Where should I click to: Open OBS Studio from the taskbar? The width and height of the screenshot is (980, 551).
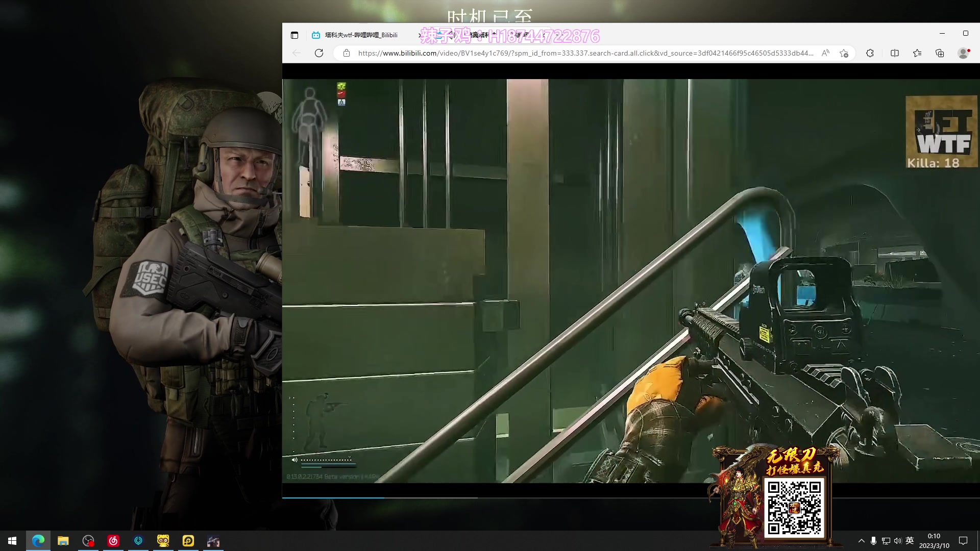click(88, 541)
